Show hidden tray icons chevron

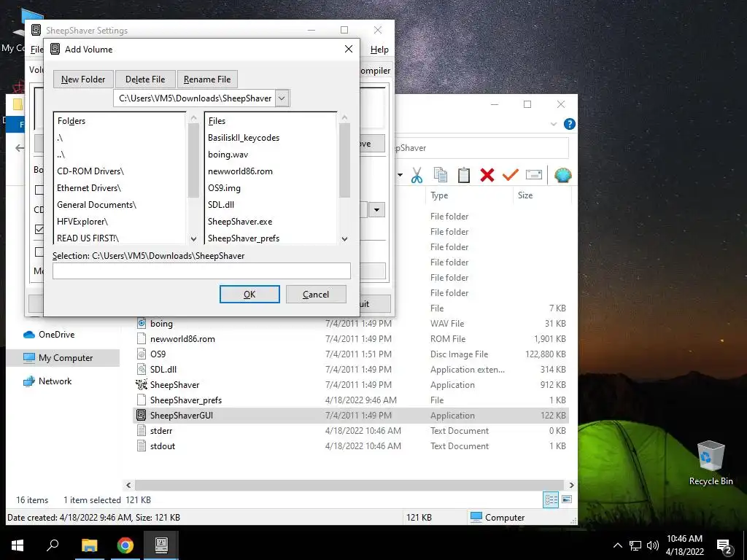617,545
